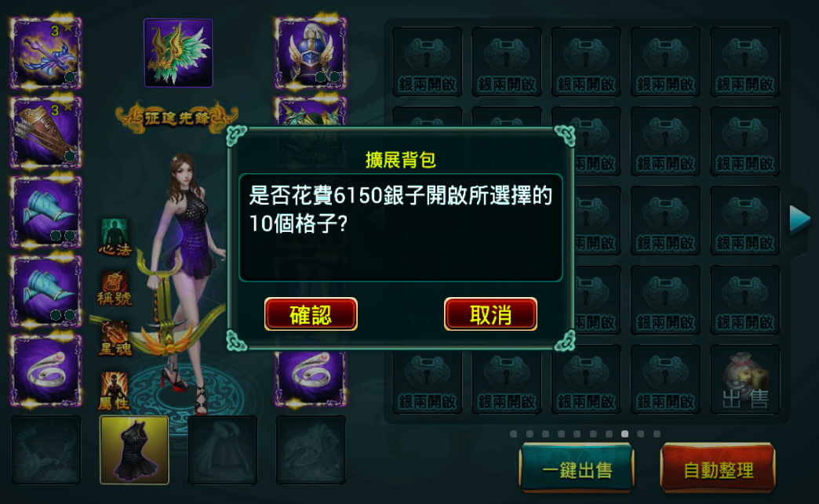The width and height of the screenshot is (819, 504).
Task: Cancel backpack expansion with 取消 button
Action: point(490,314)
